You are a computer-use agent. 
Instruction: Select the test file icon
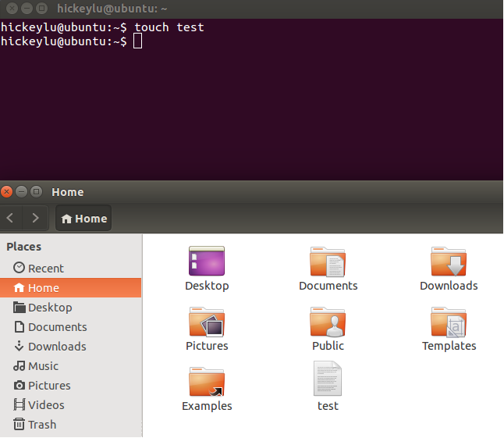(328, 379)
